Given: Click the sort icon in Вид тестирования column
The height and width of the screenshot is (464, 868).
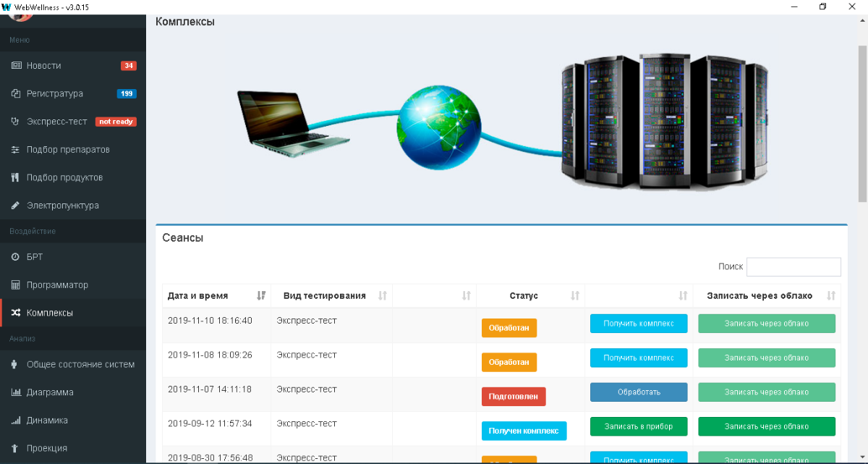Looking at the screenshot, I should 383,295.
